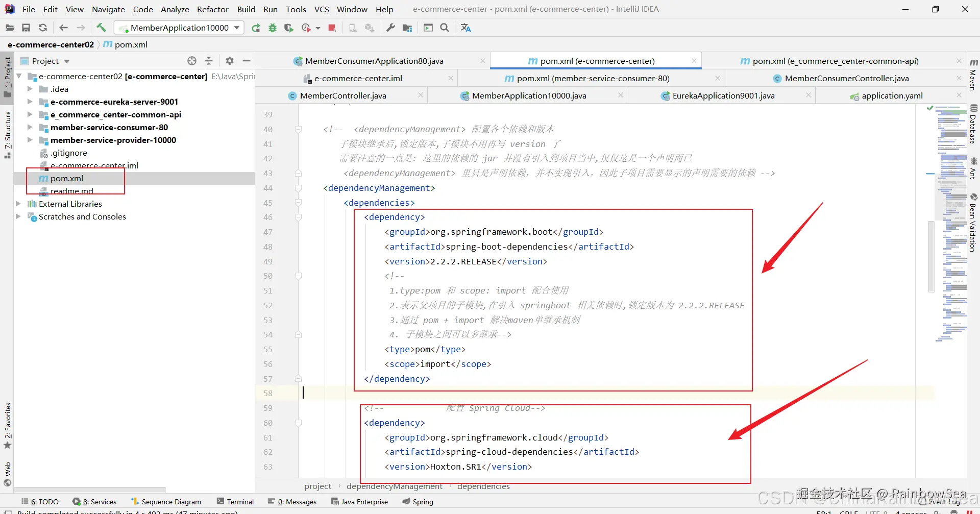Navigate back with the left arrow icon

63,28
